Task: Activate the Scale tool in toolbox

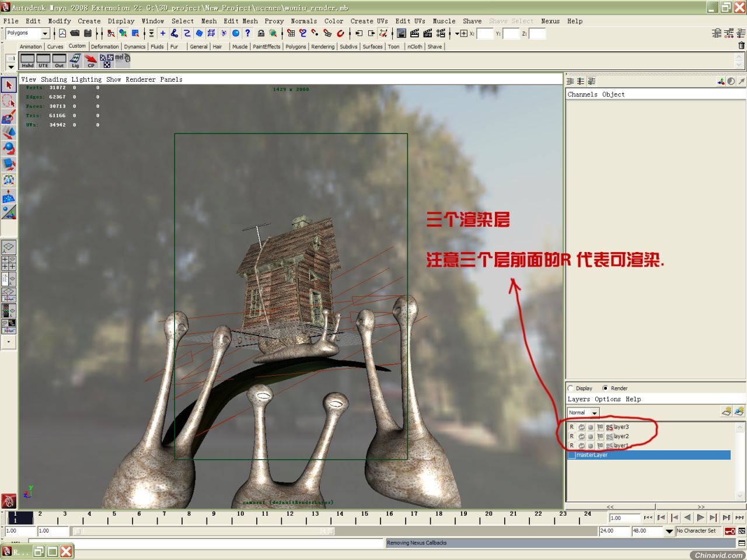Action: (x=8, y=164)
